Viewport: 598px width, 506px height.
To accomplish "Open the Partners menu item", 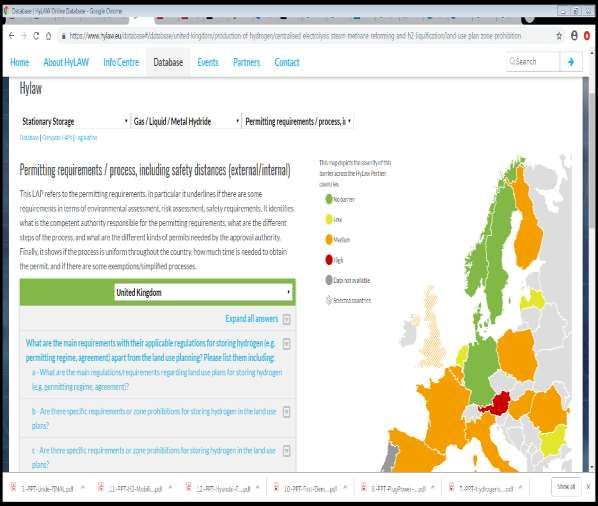I will click(x=246, y=62).
